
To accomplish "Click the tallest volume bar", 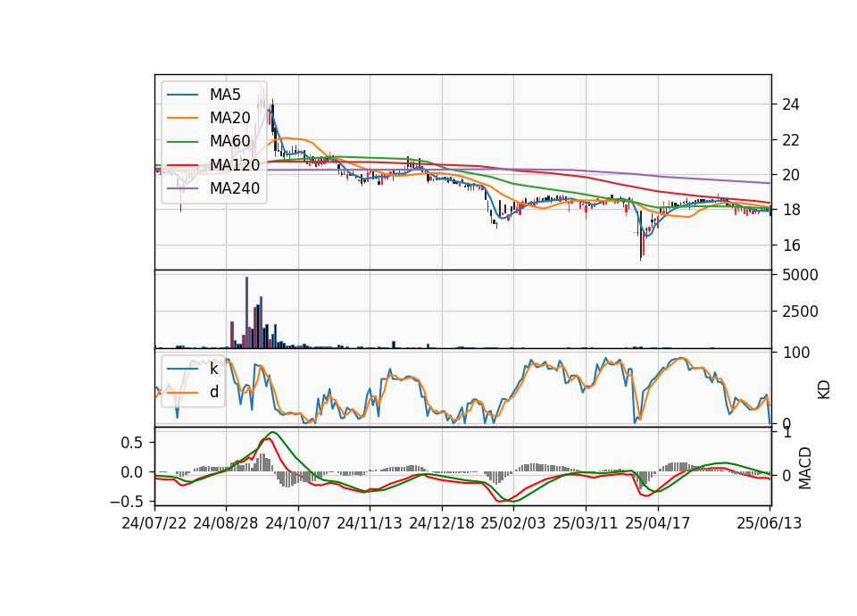I will (x=247, y=312).
